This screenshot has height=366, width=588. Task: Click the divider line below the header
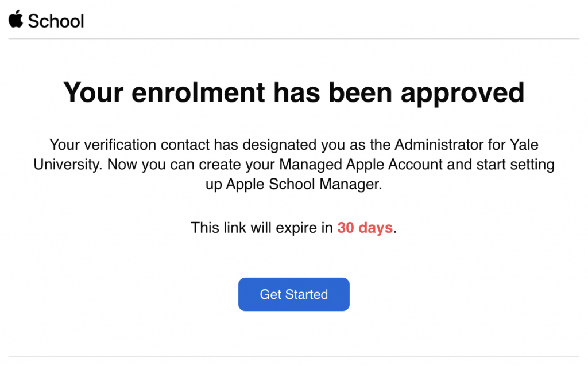click(x=293, y=39)
